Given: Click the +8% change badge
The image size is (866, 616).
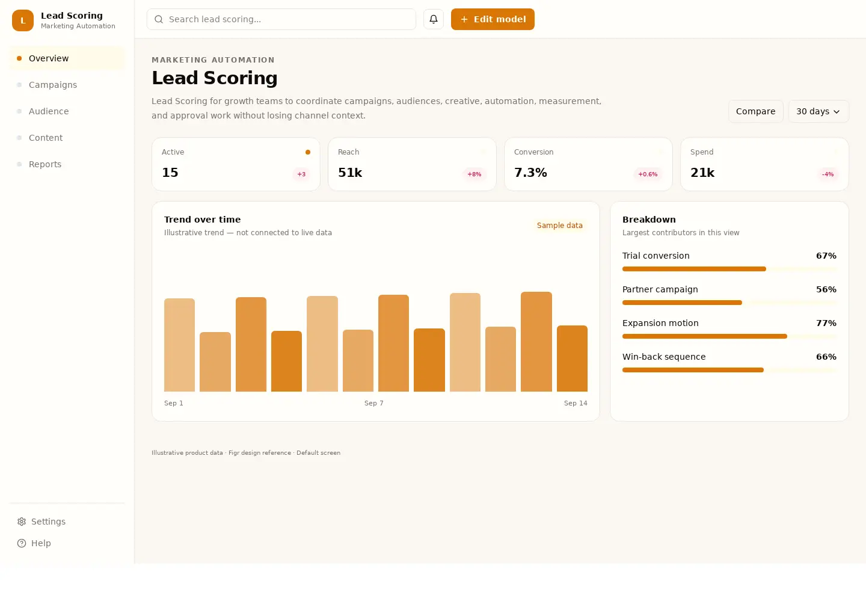Looking at the screenshot, I should (x=474, y=174).
